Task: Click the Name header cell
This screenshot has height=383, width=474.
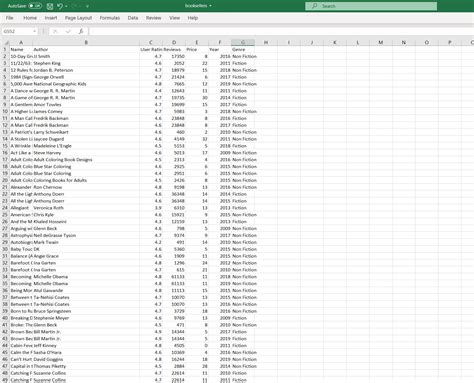Action: pos(21,49)
